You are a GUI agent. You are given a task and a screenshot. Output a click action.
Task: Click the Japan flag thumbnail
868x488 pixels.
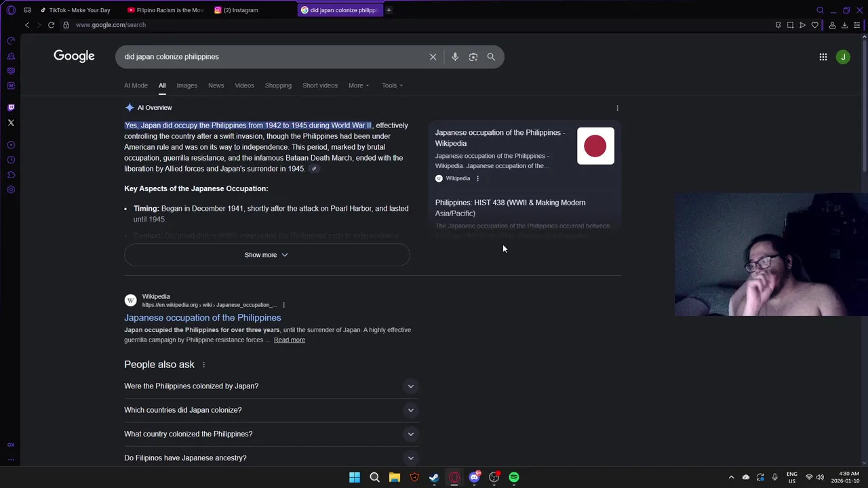coord(595,146)
